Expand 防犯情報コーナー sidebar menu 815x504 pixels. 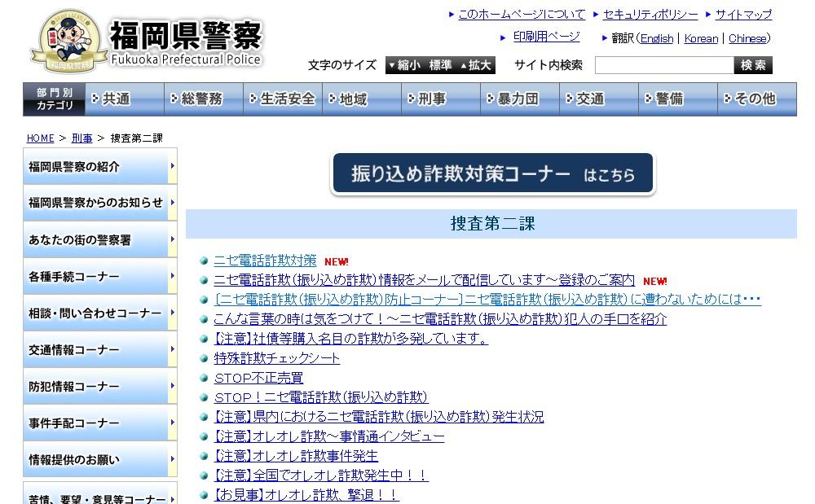99,387
